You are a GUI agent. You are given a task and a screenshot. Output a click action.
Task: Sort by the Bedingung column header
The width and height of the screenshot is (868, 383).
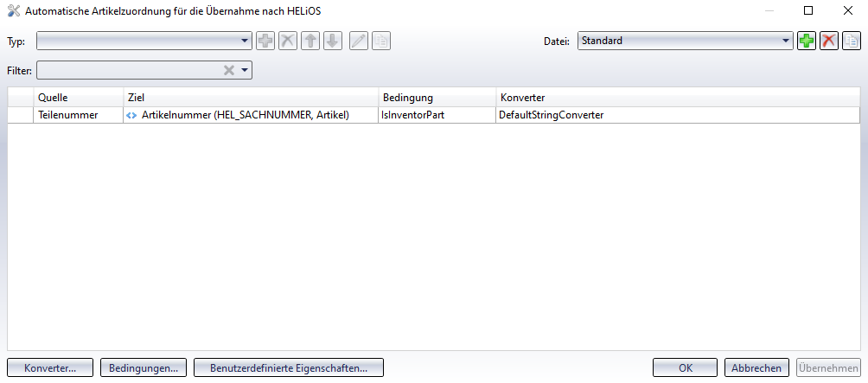click(x=437, y=98)
